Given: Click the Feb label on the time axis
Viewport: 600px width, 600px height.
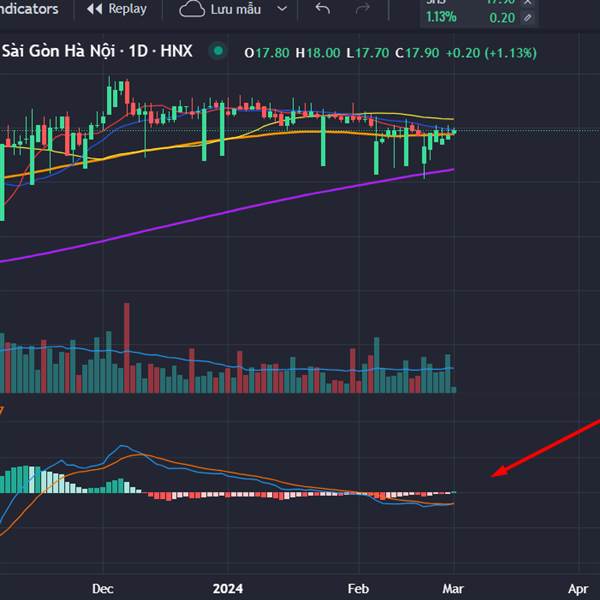Looking at the screenshot, I should [x=358, y=589].
